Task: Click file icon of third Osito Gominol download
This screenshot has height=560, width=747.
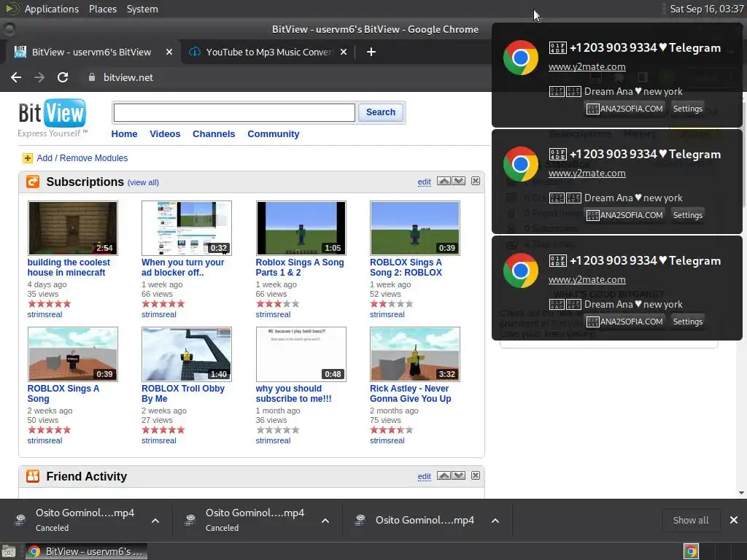Action: tap(360, 520)
